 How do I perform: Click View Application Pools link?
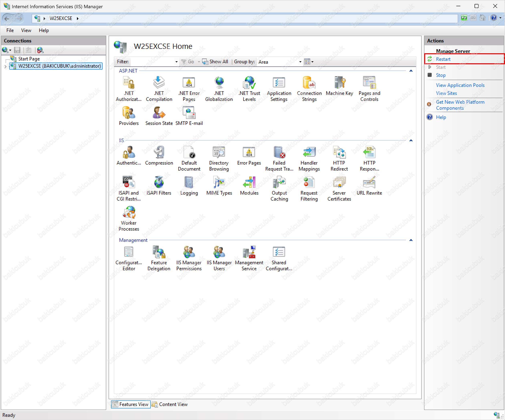pos(460,85)
